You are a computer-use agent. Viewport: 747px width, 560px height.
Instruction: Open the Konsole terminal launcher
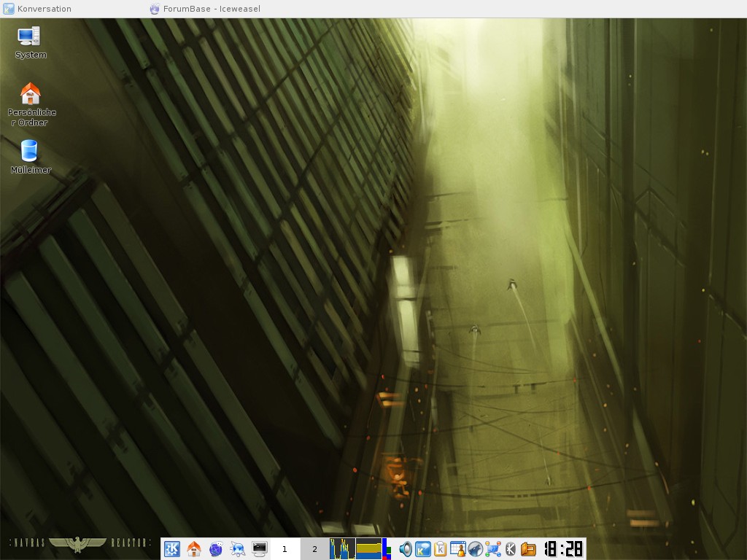[260, 548]
